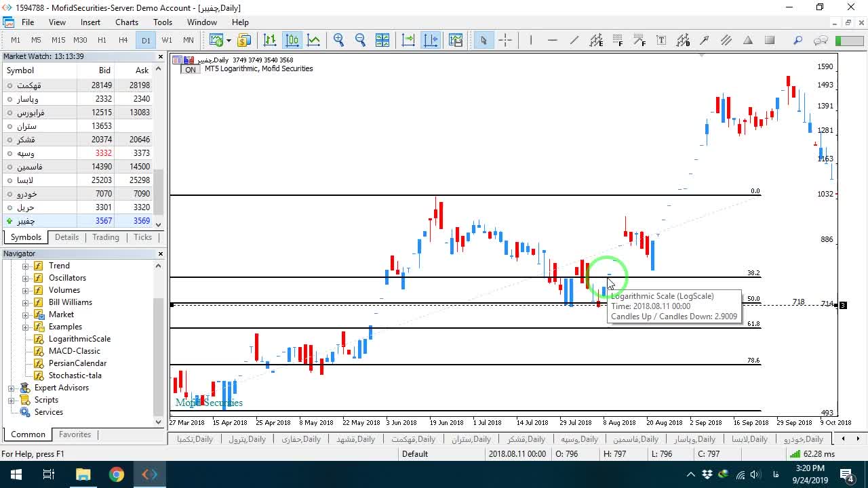Switch timeframe to M1
Image resolution: width=868 pixels, height=488 pixels.
click(16, 40)
